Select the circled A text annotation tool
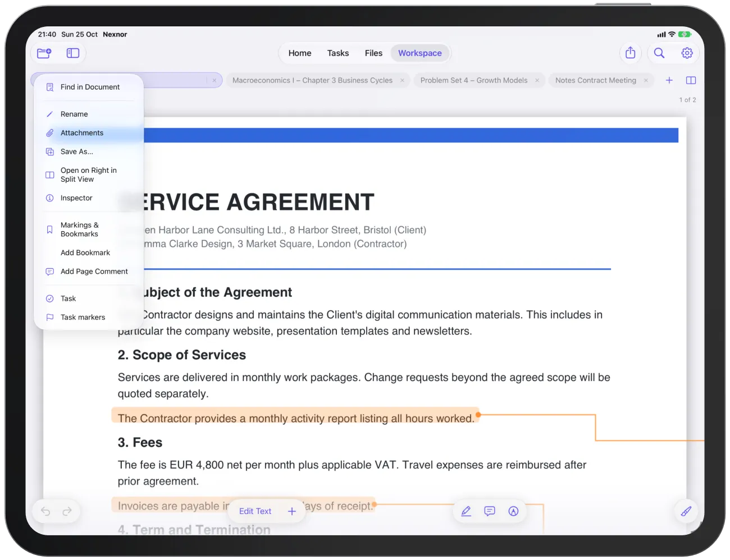730x560 pixels. 513,511
